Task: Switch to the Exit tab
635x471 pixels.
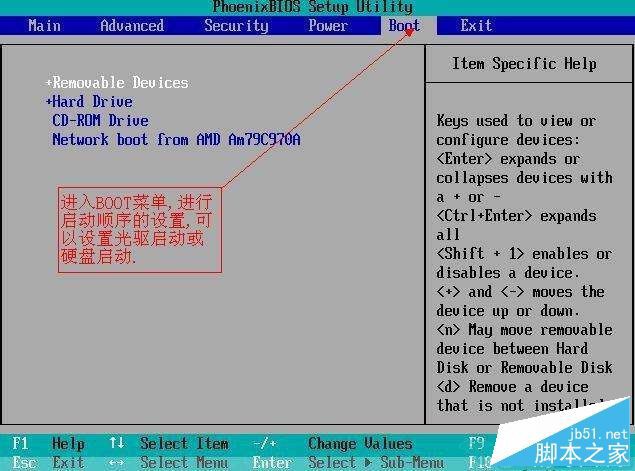Action: 476,26
